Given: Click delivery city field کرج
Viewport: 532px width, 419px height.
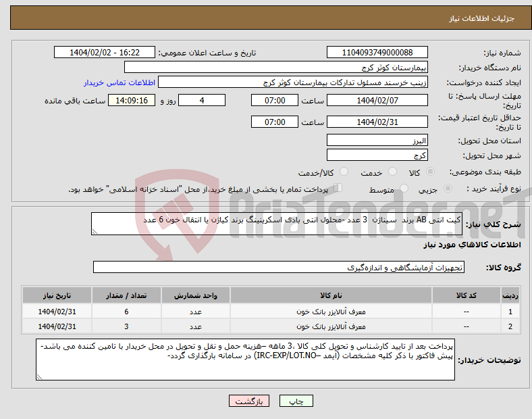Looking at the screenshot, I should click(x=377, y=155).
